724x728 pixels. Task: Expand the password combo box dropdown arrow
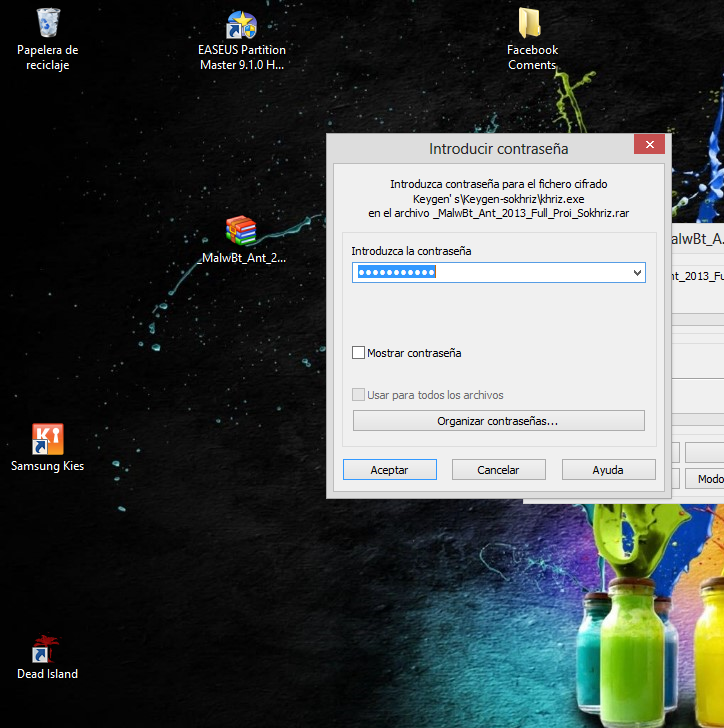pyautogui.click(x=637, y=273)
